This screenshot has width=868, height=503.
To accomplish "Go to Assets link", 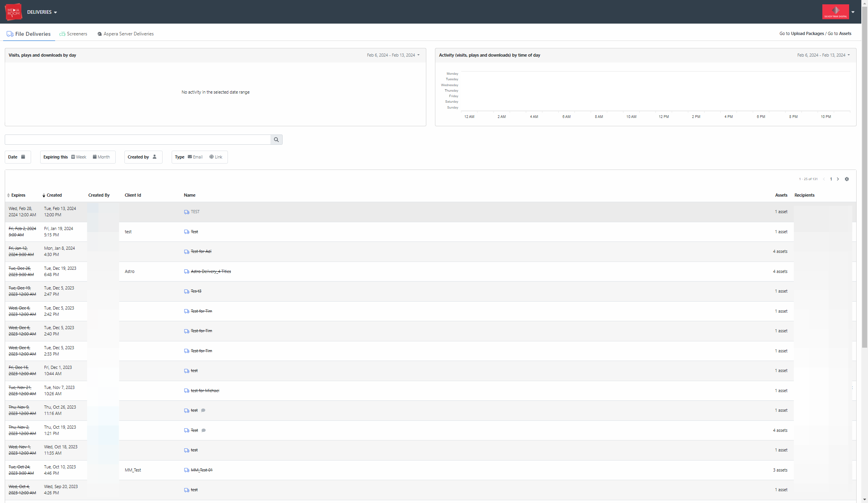I will pos(845,33).
